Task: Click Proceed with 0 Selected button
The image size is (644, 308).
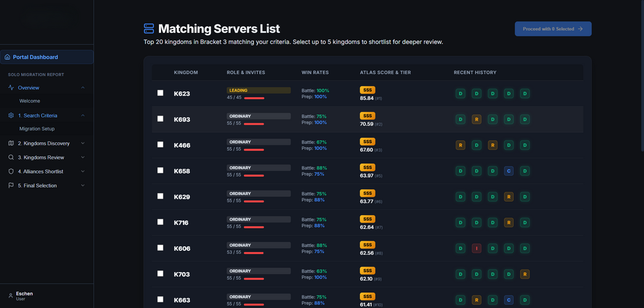Action: click(553, 29)
